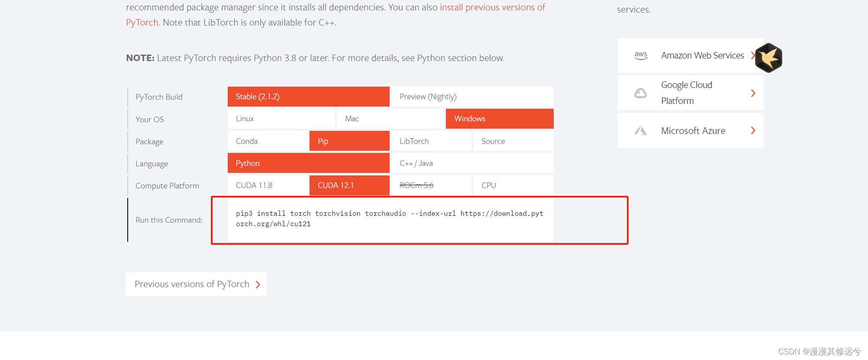Click the Microsoft Azure logo icon

click(x=641, y=130)
